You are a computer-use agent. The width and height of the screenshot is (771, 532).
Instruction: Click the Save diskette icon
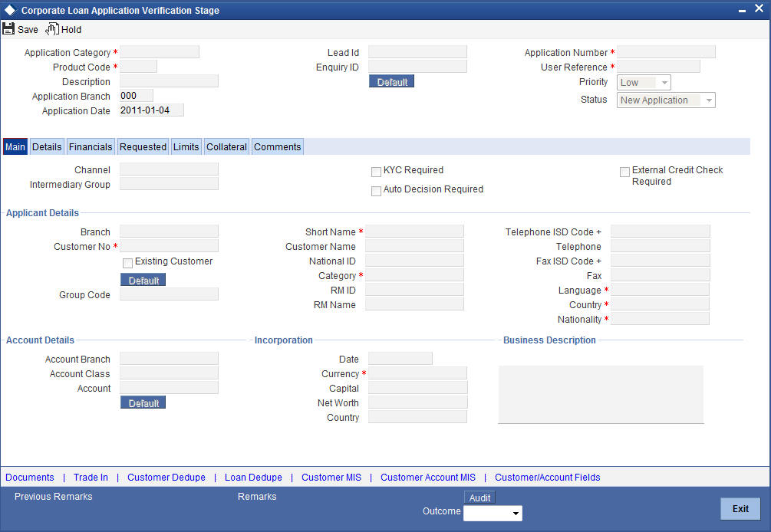click(x=8, y=28)
